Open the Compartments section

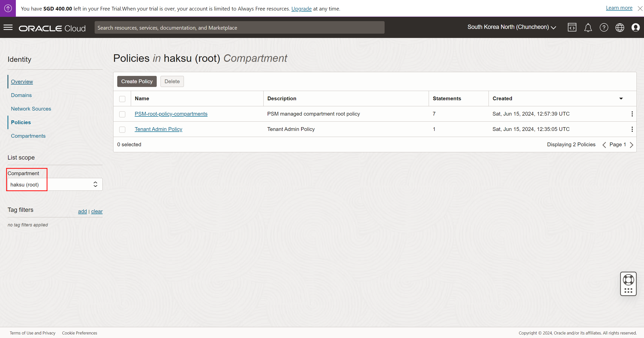[x=28, y=136]
